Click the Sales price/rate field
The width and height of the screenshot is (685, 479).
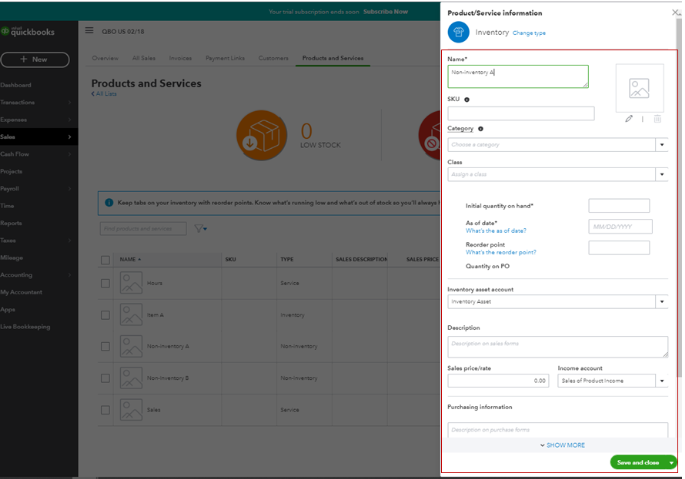click(498, 381)
